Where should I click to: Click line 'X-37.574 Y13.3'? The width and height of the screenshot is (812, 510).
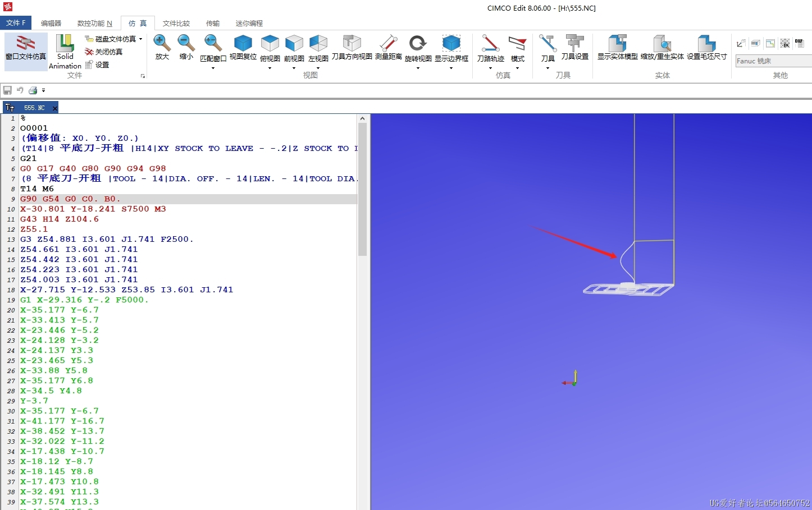60,502
